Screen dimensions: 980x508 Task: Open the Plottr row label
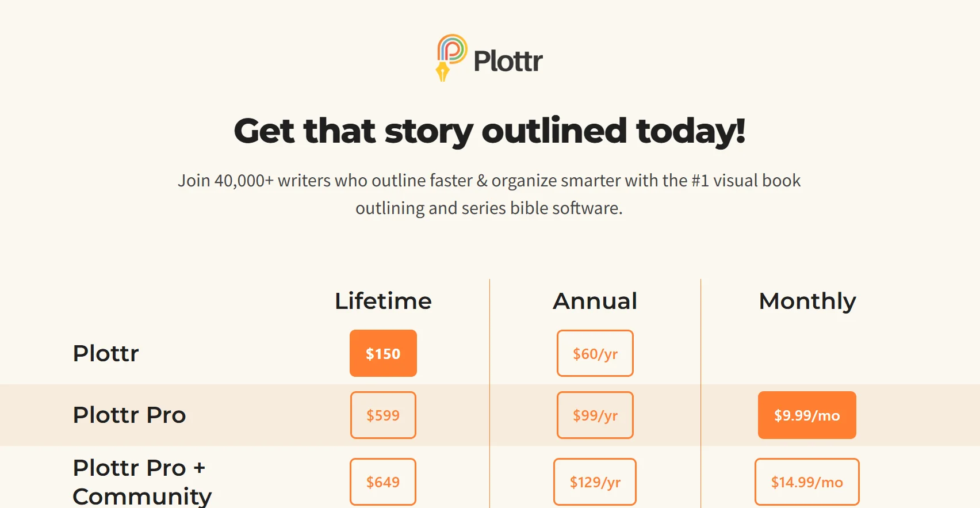click(x=105, y=353)
